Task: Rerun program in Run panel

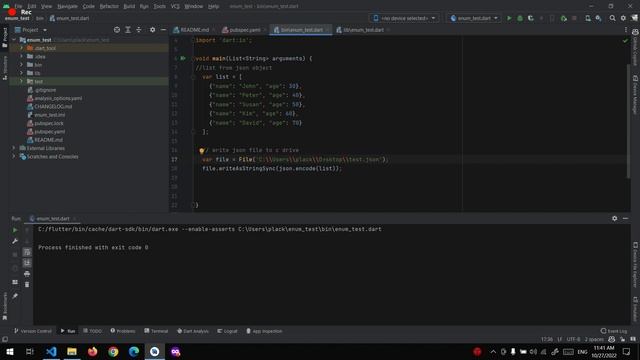Action: 15,230
